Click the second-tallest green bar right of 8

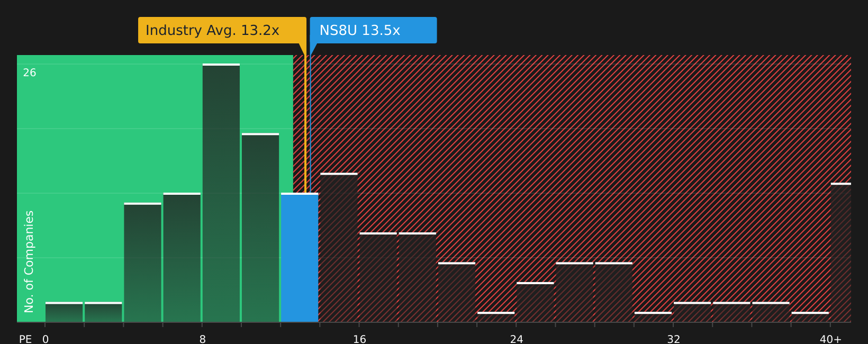click(260, 228)
